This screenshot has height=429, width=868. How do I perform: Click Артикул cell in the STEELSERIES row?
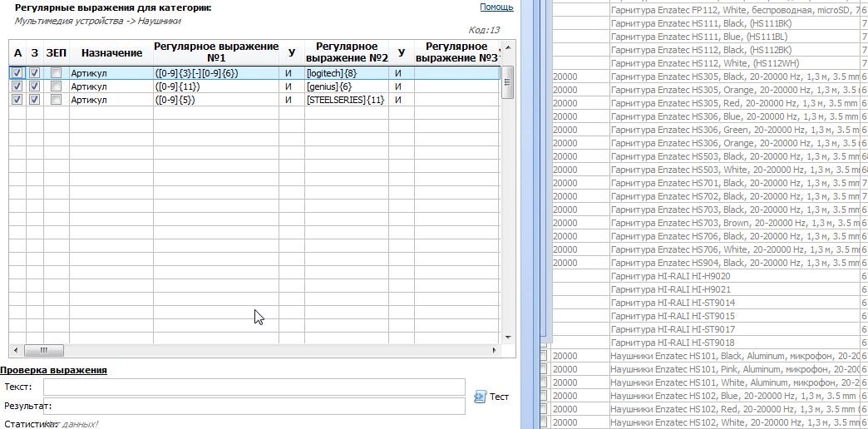tap(111, 100)
